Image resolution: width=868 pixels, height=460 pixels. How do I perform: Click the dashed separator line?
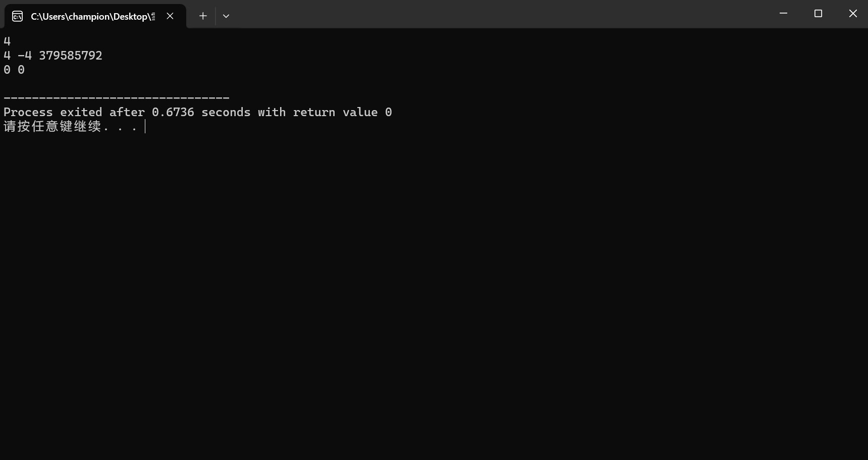(117, 97)
